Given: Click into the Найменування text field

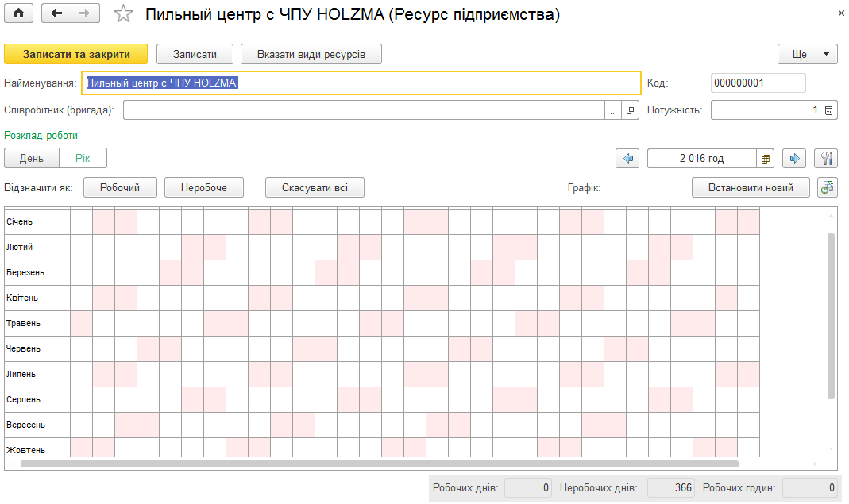Looking at the screenshot, I should (x=361, y=83).
